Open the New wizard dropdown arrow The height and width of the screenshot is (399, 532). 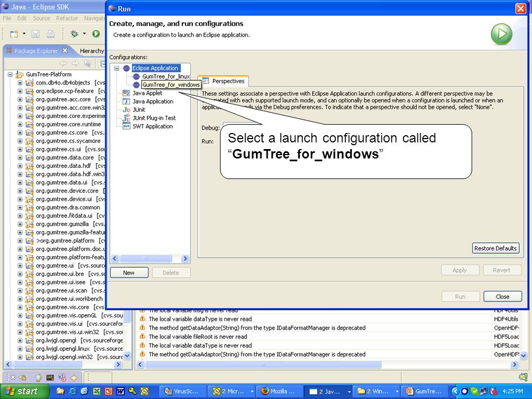click(24, 34)
